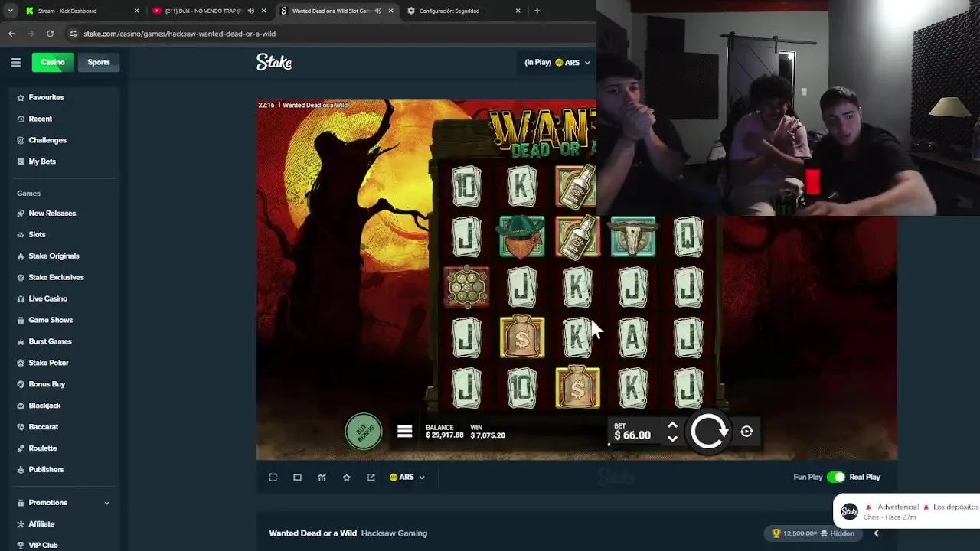Image resolution: width=980 pixels, height=551 pixels.
Task: Click the bull skull symbol on reels
Action: (x=633, y=236)
